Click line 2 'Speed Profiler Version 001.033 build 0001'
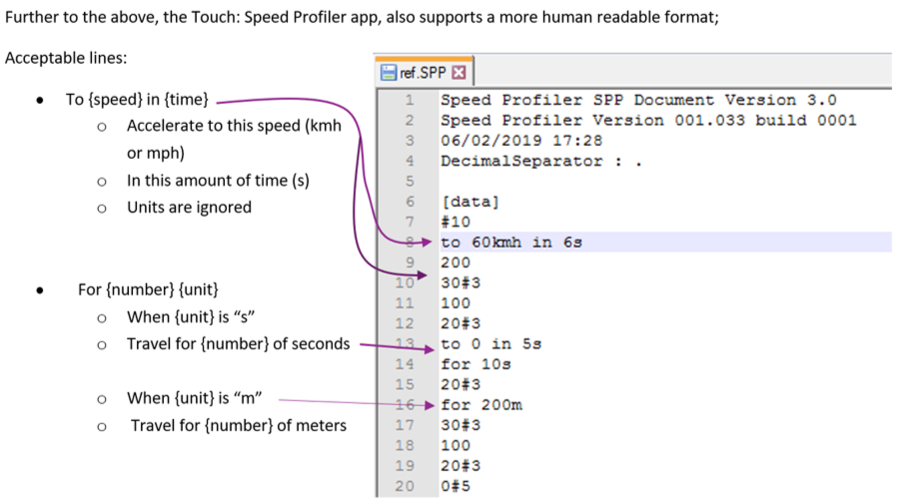900x504 pixels. pyautogui.click(x=648, y=121)
